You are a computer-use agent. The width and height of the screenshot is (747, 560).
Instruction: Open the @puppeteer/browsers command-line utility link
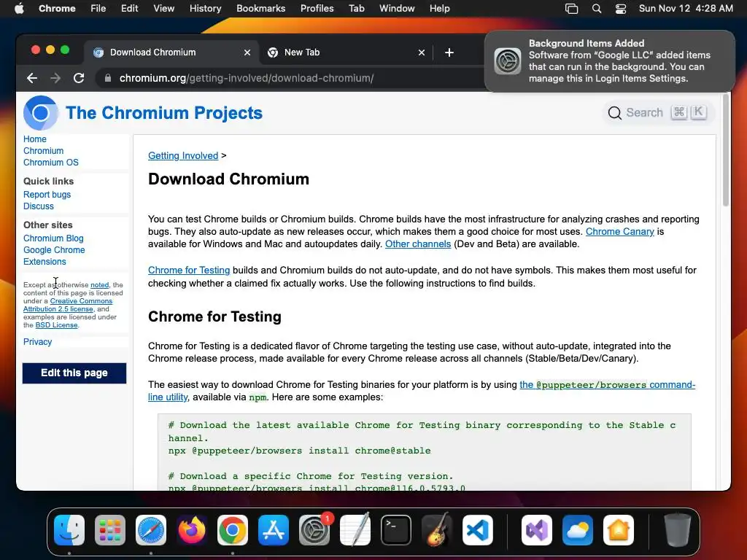click(608, 385)
